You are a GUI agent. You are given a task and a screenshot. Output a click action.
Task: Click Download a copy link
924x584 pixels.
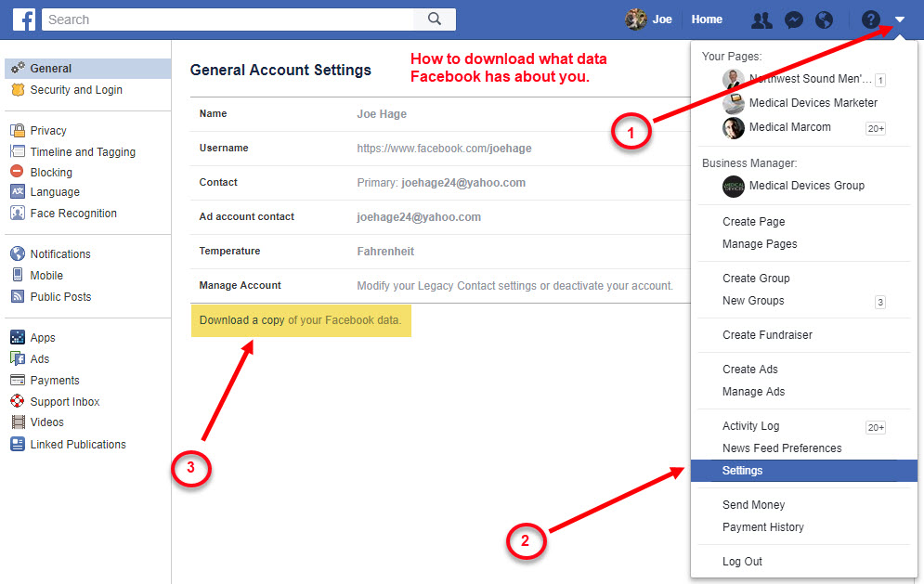point(241,320)
